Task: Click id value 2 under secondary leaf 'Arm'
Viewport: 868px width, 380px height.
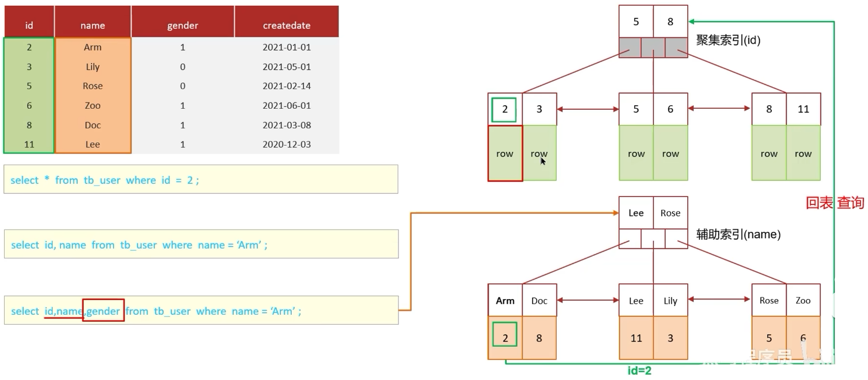Action: 505,337
